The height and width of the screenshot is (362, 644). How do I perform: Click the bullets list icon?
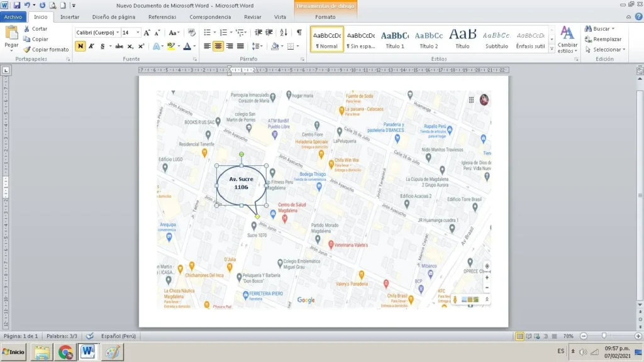207,33
